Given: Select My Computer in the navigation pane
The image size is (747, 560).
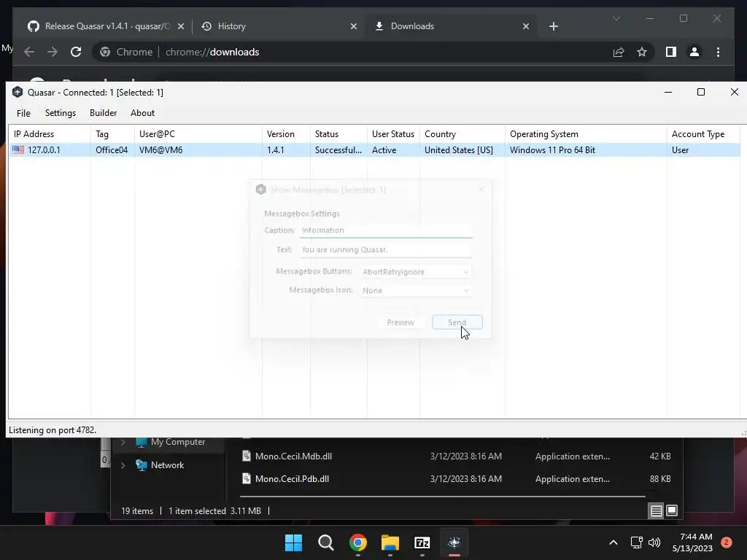Looking at the screenshot, I should pos(178,442).
